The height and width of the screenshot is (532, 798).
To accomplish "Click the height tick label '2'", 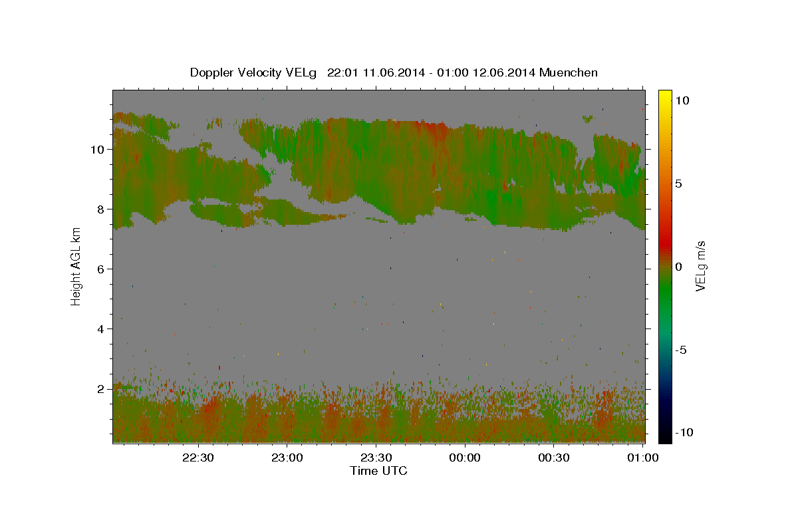I will pos(101,389).
